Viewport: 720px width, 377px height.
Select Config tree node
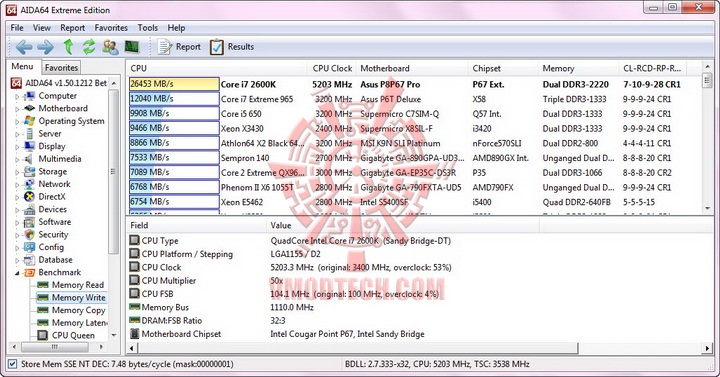click(51, 247)
